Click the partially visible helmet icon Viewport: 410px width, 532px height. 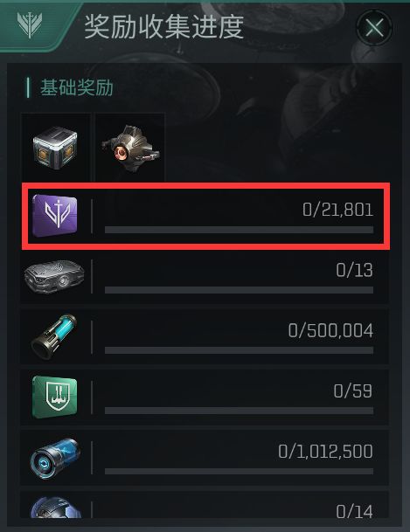click(56, 508)
